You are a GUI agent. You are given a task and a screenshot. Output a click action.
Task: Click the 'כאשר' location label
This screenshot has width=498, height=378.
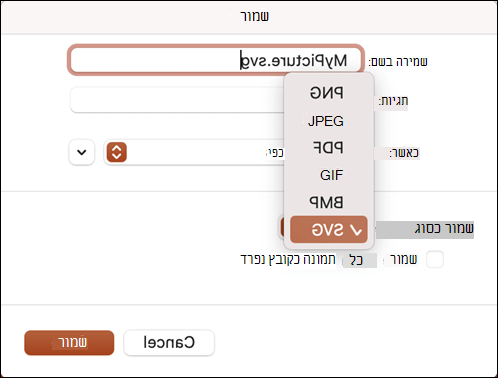(x=404, y=153)
